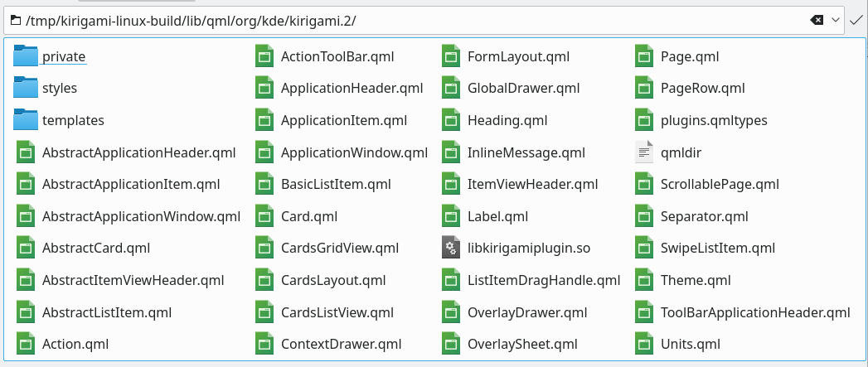Select ApplicationWindow.qml file name
Image resolution: width=868 pixels, height=367 pixels.
click(x=354, y=152)
